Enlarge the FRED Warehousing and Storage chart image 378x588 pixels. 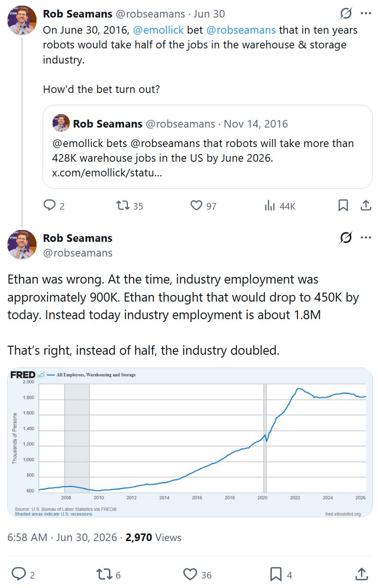click(x=190, y=442)
